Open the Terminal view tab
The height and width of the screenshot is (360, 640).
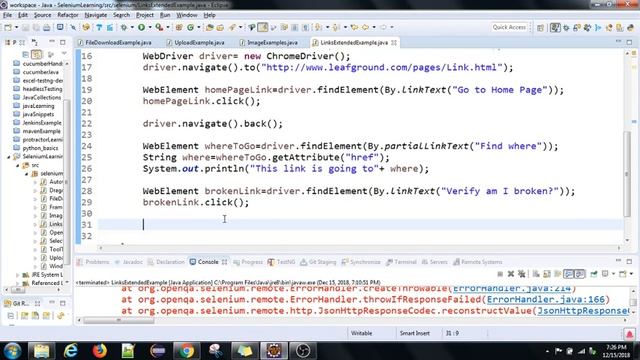pos(401,262)
